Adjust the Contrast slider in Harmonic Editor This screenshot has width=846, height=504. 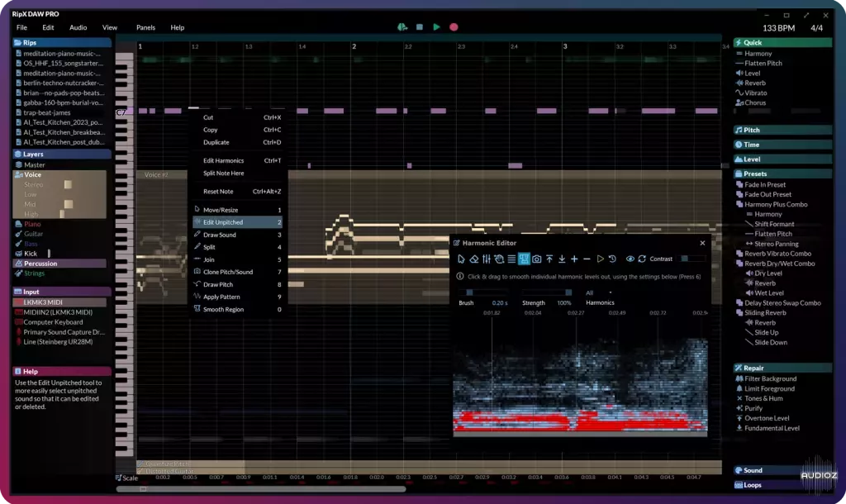[x=693, y=259]
